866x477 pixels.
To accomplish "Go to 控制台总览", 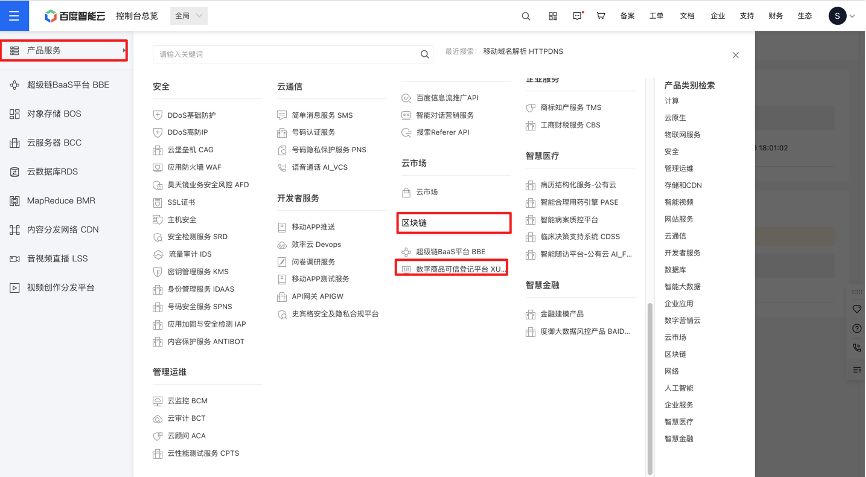I will [x=137, y=16].
